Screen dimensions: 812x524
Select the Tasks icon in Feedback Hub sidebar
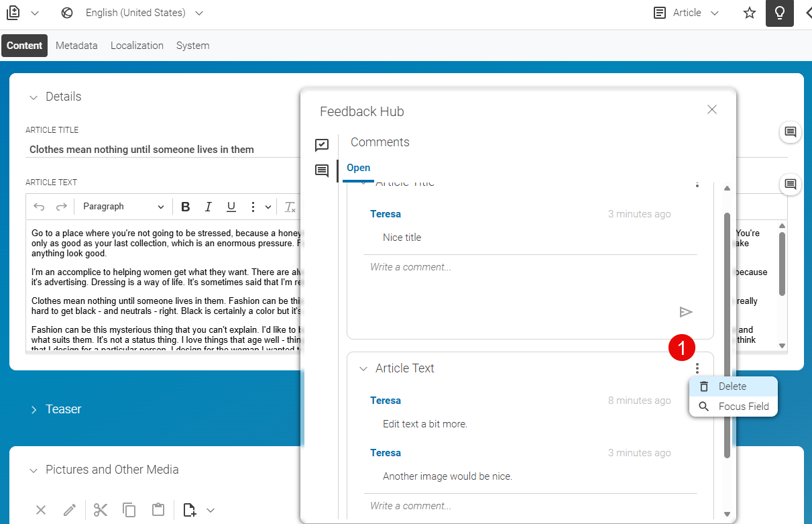point(322,145)
